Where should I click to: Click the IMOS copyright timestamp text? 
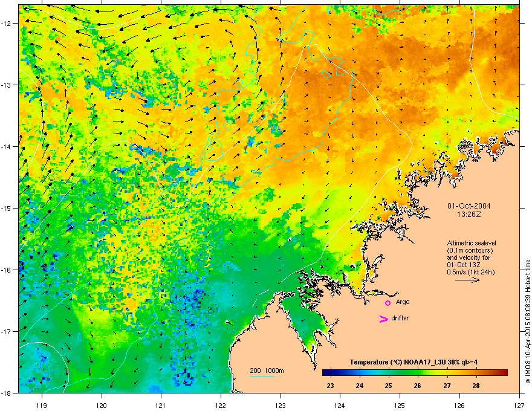528,322
